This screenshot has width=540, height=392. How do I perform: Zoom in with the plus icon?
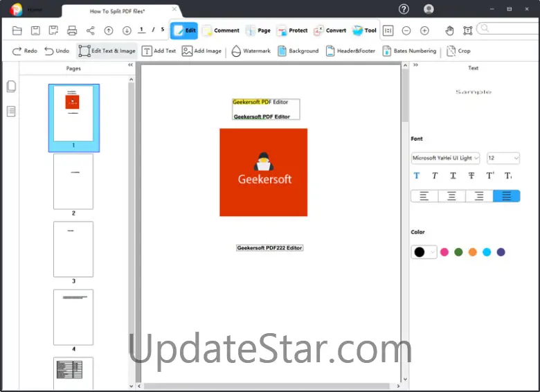[x=424, y=30]
